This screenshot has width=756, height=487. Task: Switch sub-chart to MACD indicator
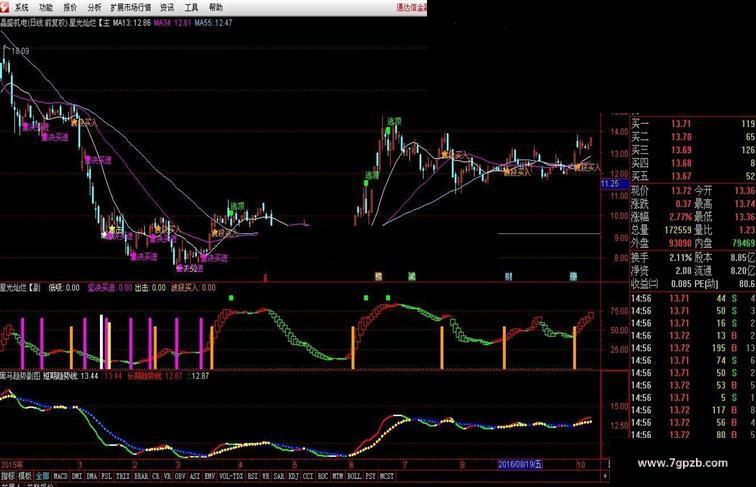[x=60, y=476]
